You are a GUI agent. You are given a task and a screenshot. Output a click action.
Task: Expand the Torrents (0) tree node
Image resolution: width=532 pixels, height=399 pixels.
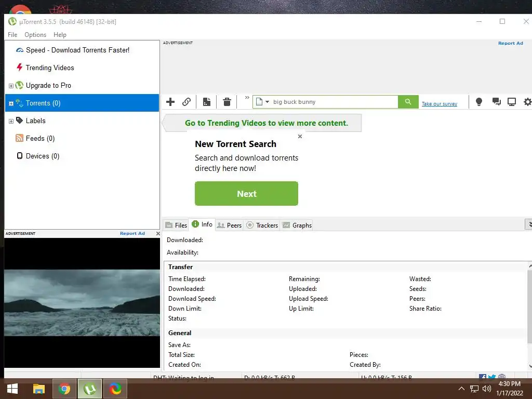pos(11,103)
